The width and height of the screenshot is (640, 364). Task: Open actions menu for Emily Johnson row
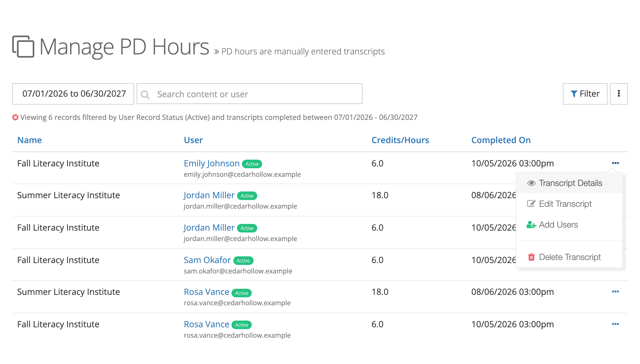tap(616, 163)
